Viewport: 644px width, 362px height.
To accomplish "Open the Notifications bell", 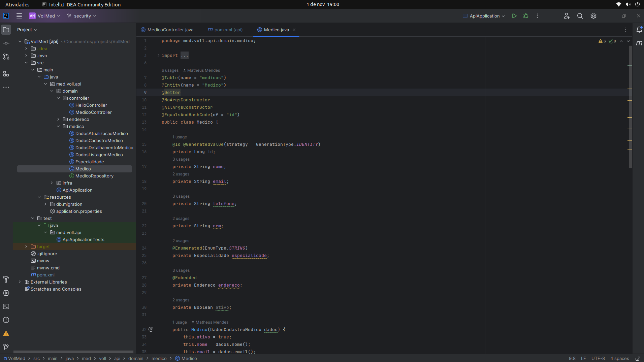I will [639, 30].
